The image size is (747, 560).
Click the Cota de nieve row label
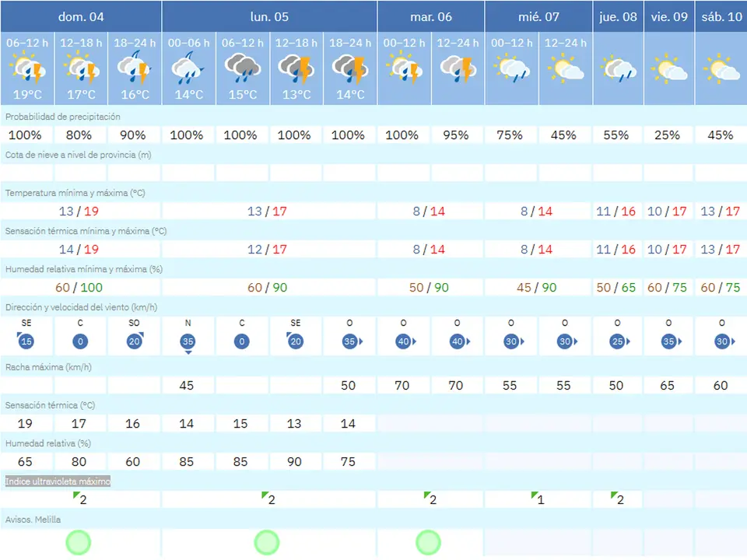coord(78,155)
